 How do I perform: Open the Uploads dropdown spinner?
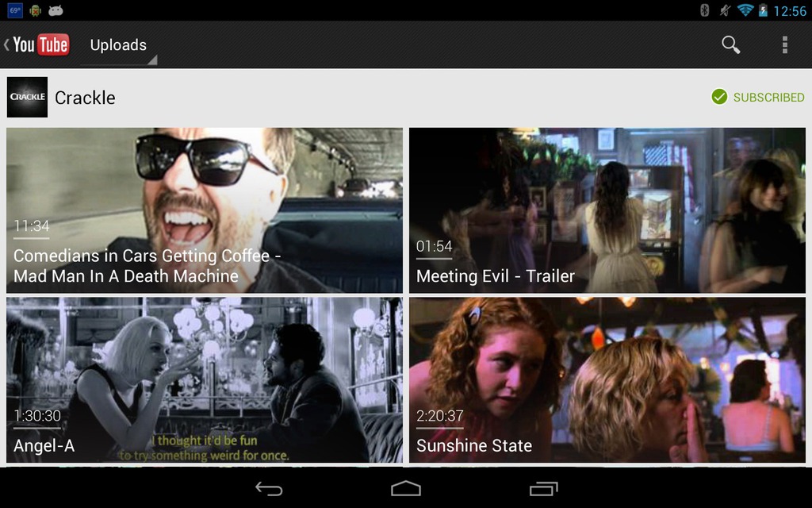[119, 45]
